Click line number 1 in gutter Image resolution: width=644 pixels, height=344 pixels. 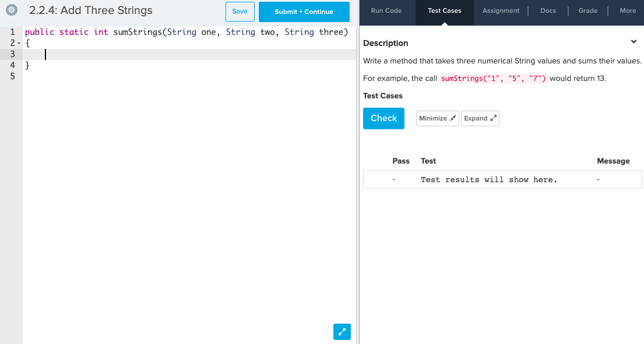click(x=12, y=32)
